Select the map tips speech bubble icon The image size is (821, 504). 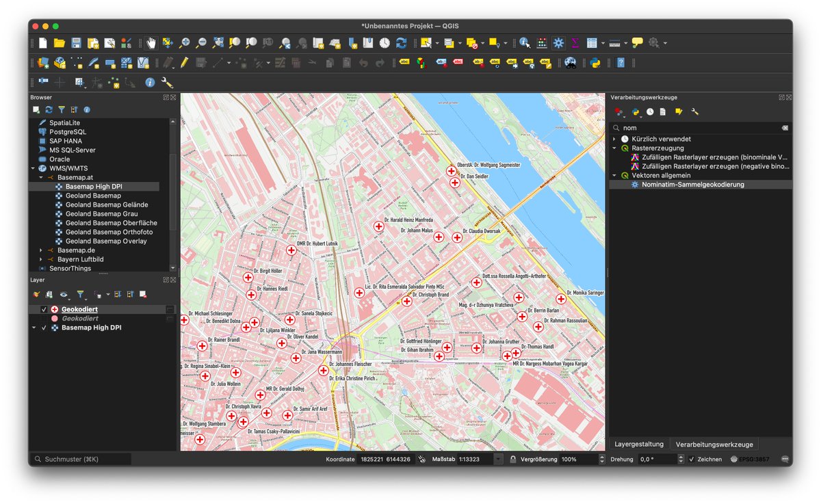click(638, 43)
